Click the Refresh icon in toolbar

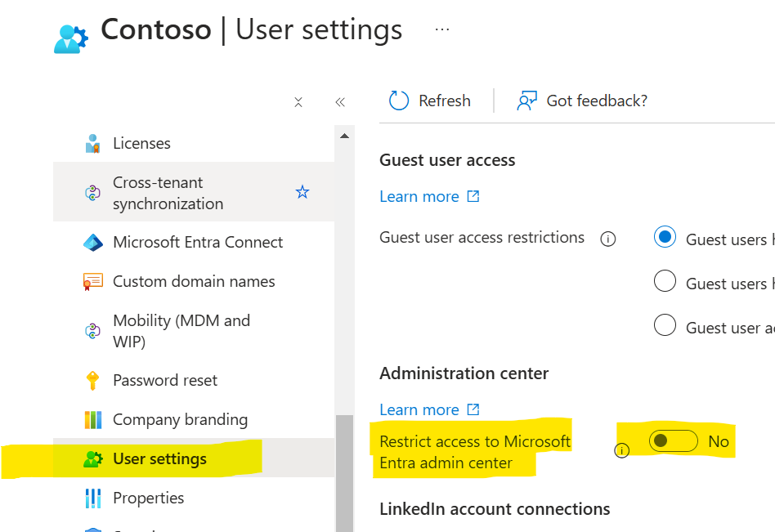(x=399, y=101)
